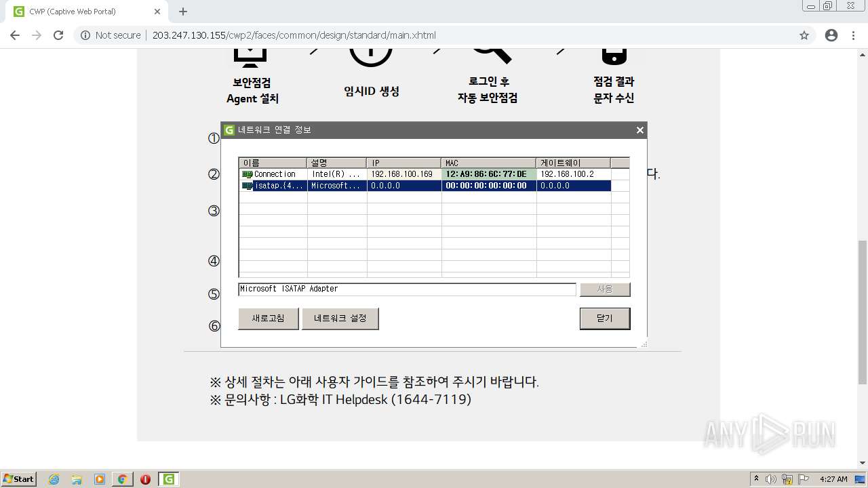Click Intel(R) description cell
The width and height of the screenshot is (868, 488).
pos(336,174)
